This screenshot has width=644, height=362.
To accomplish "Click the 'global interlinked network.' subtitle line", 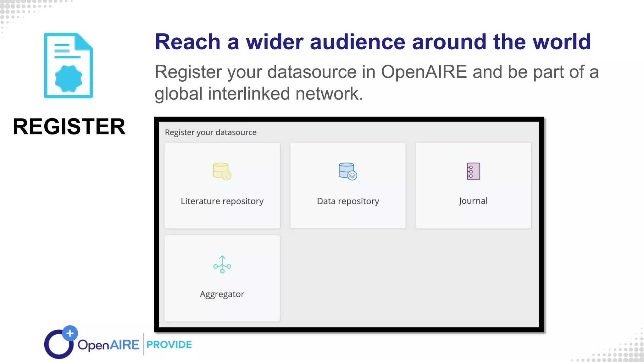I will tap(259, 94).
